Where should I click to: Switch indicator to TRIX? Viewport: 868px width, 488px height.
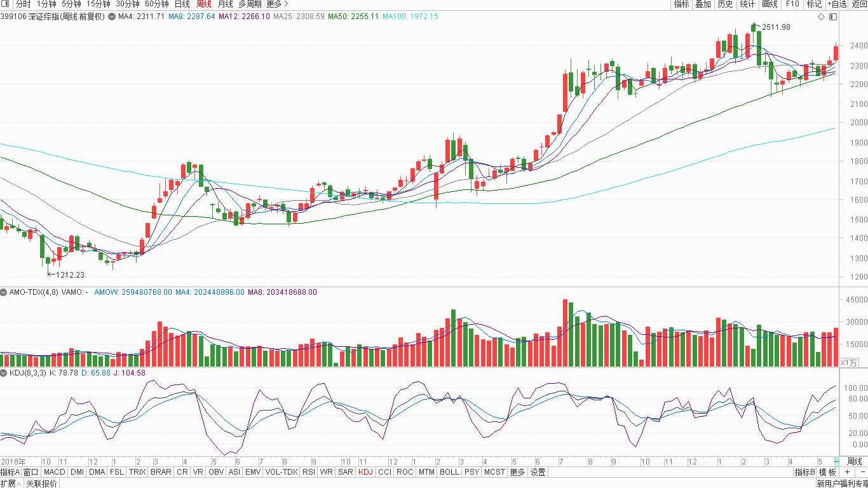(x=137, y=472)
